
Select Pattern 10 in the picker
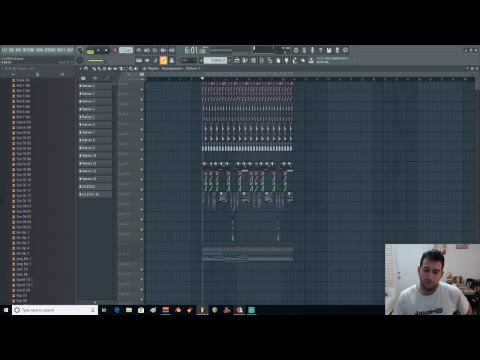[x=95, y=156]
